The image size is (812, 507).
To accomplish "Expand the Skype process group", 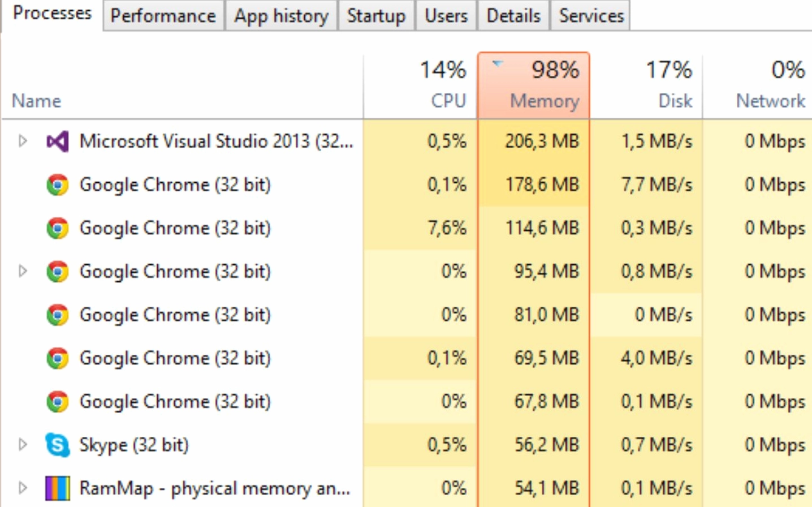I will (23, 445).
